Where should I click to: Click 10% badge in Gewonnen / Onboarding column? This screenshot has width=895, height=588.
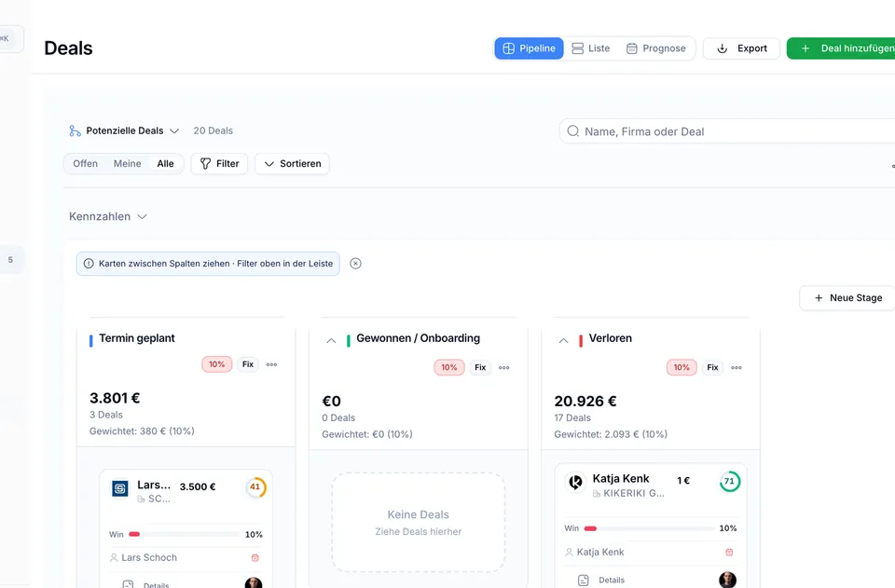(449, 368)
